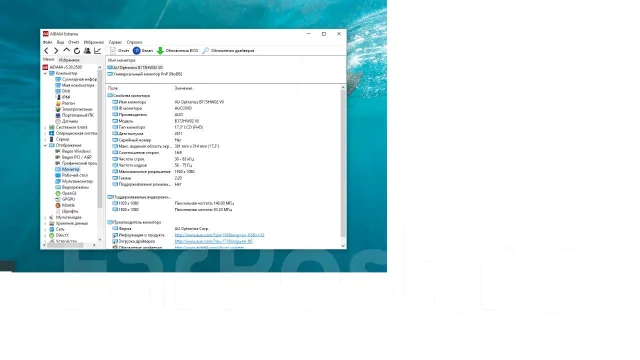Open the product information hyperlink

pyautogui.click(x=219, y=235)
